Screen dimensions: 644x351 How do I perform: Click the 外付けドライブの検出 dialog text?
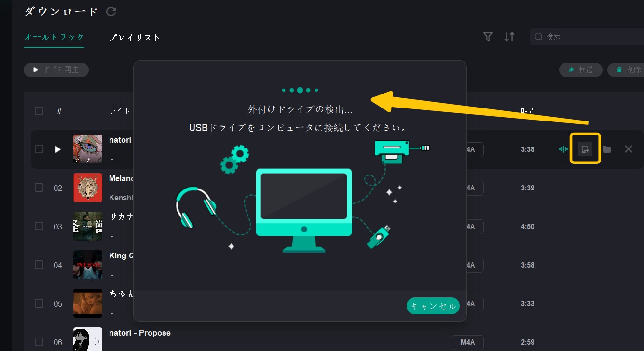300,110
